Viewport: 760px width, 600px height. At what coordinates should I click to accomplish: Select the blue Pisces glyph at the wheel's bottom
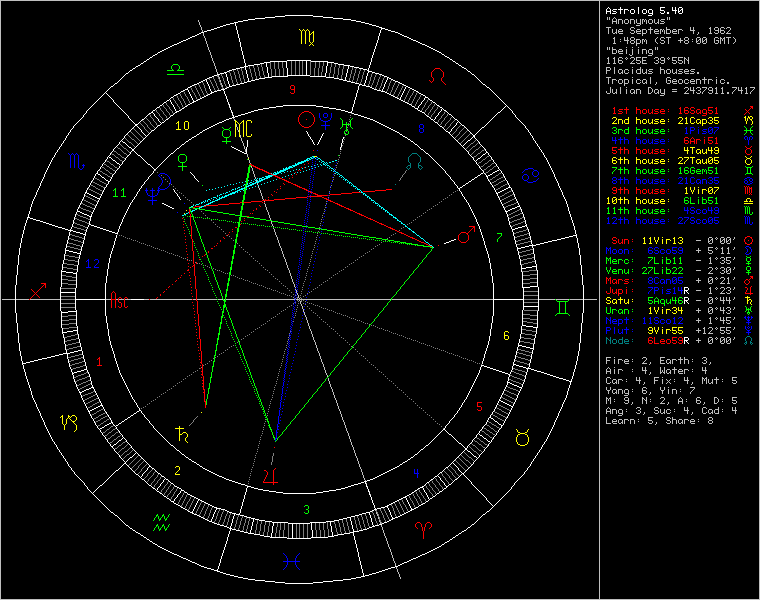[292, 562]
